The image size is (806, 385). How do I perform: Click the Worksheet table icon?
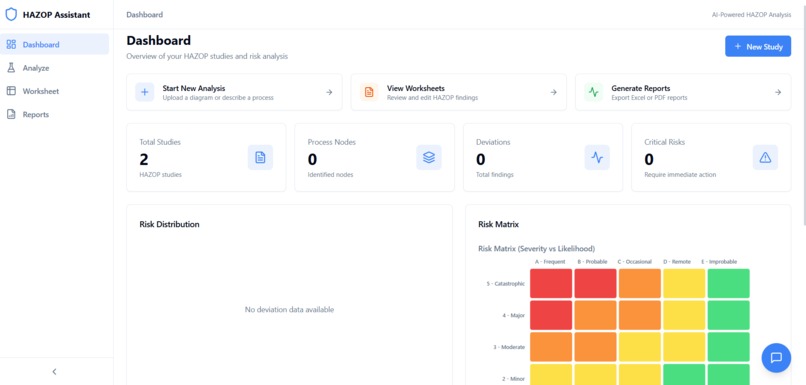(x=11, y=91)
